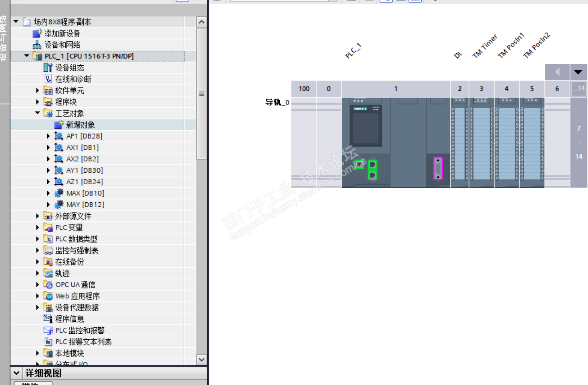Click the grey left arrow button above slot 6
This screenshot has width=588, height=385.
(558, 72)
